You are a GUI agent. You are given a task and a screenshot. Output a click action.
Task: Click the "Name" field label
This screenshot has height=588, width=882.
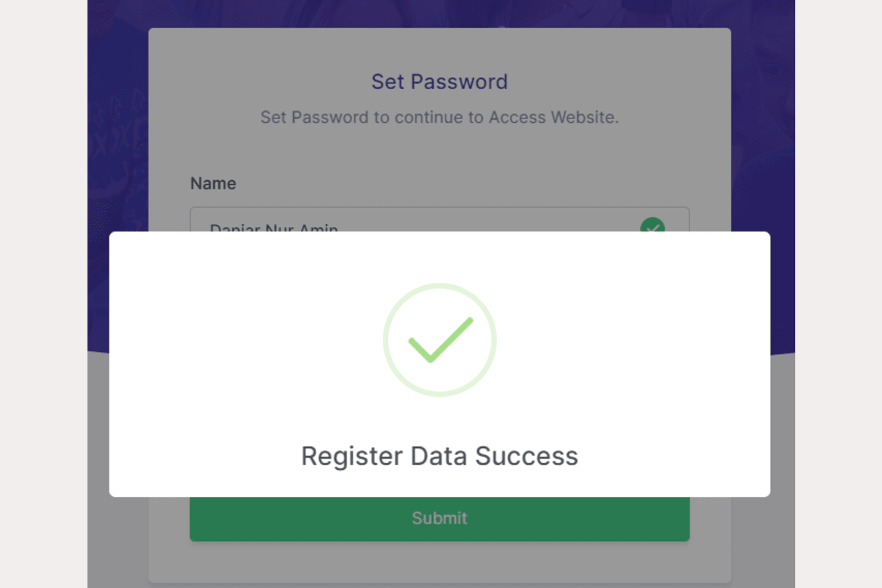click(x=213, y=183)
